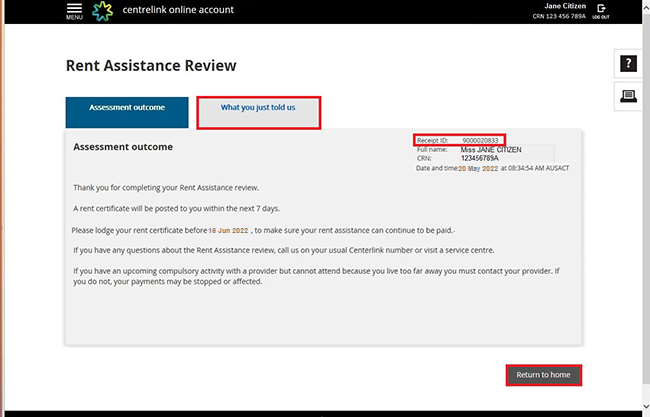Screen dimensions: 650x417
Task: Click the scroll down arrow of page scrollbar
Action: tap(646, 406)
